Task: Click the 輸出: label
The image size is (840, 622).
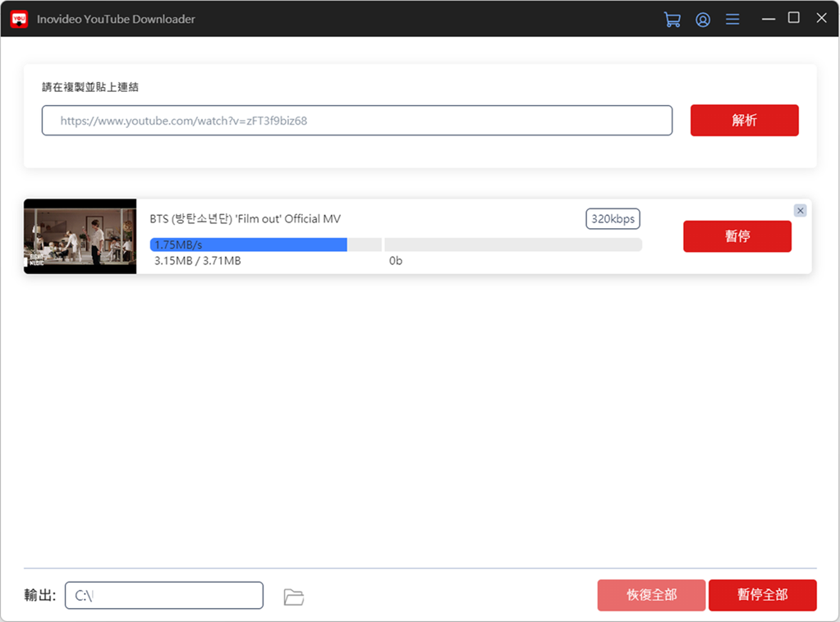Action: 39,595
